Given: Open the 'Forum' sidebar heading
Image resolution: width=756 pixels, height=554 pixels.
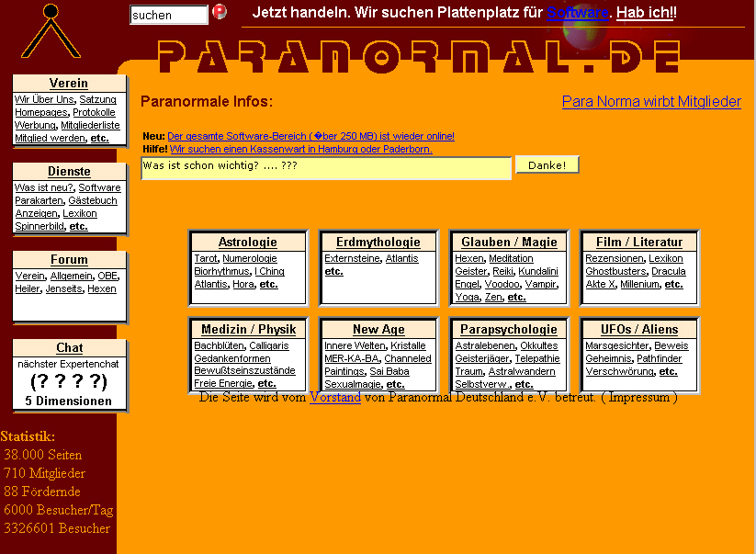Looking at the screenshot, I should tap(69, 260).
